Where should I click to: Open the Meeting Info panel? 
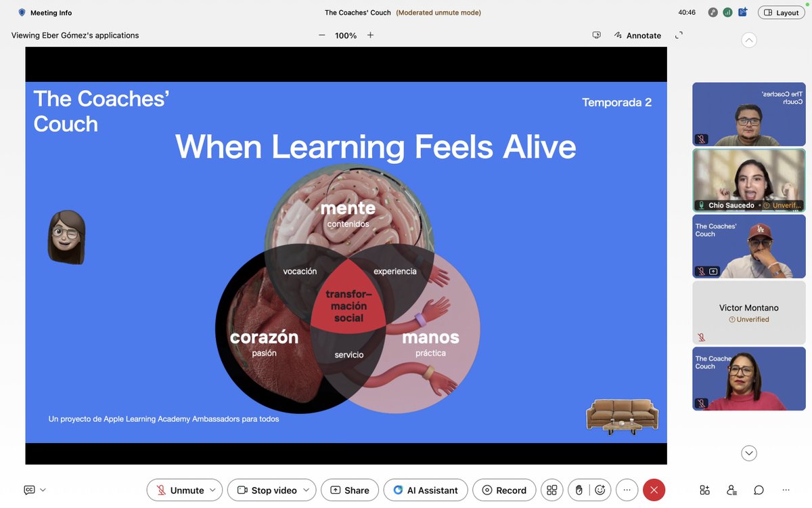(45, 12)
